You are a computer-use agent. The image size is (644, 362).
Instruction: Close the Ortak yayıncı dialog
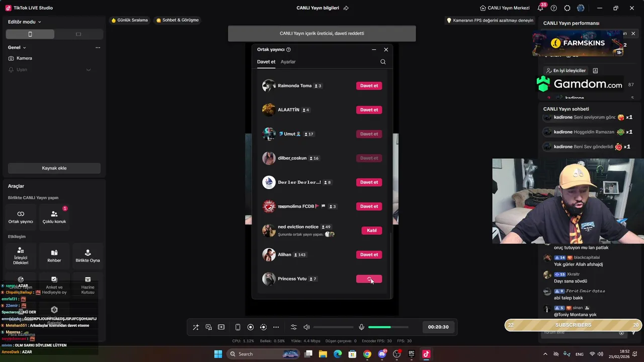[386, 49]
